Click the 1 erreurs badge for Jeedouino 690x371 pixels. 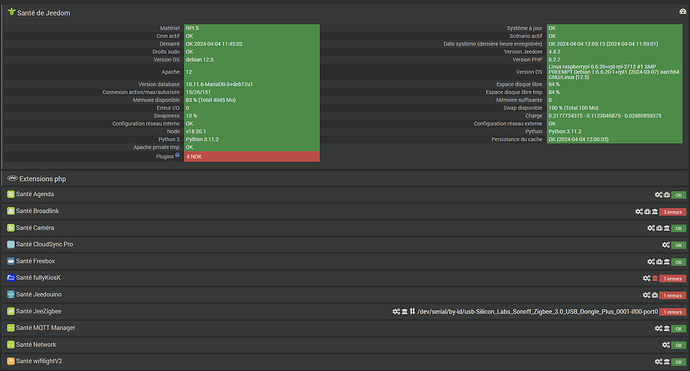coord(672,295)
